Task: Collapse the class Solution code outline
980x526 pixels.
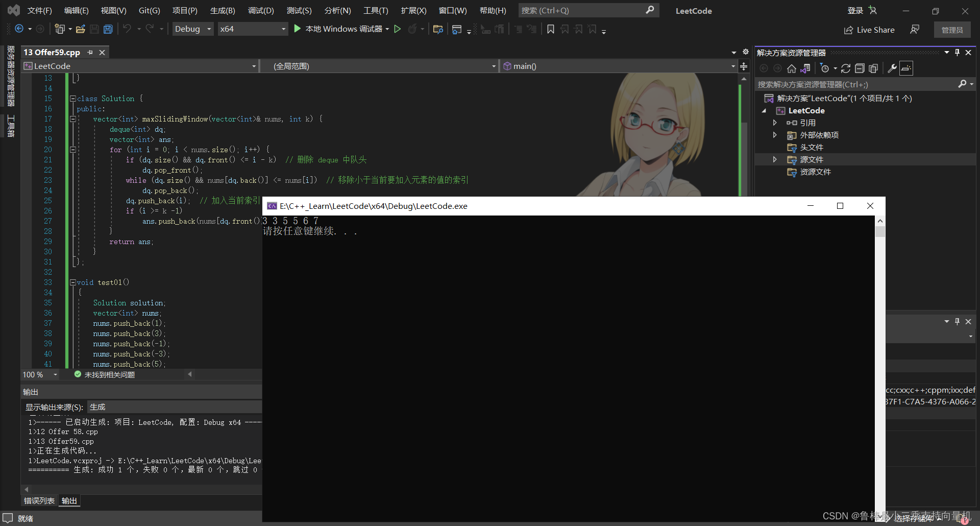Action: click(x=73, y=99)
